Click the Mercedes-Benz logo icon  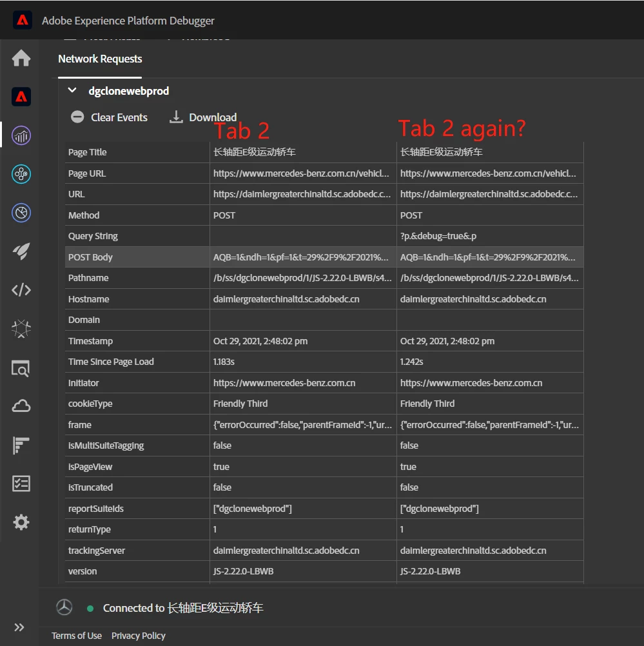tap(64, 607)
